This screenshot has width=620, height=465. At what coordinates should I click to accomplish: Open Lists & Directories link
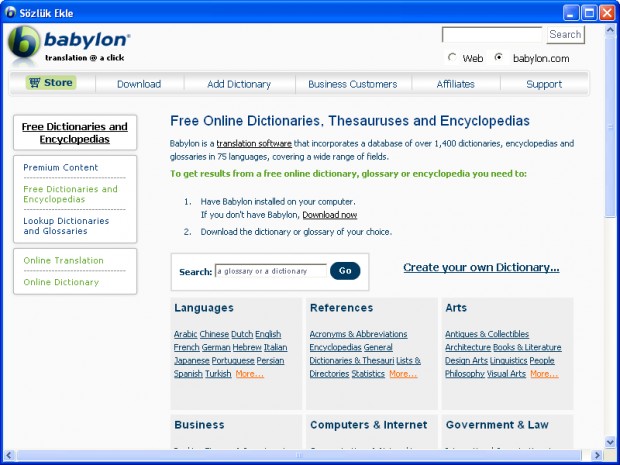tap(365, 367)
